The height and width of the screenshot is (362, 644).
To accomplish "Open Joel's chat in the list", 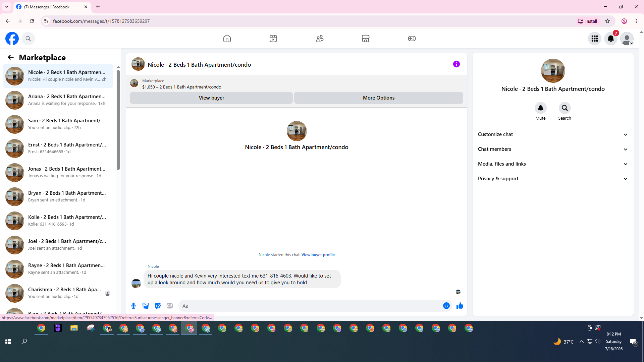I will click(58, 245).
